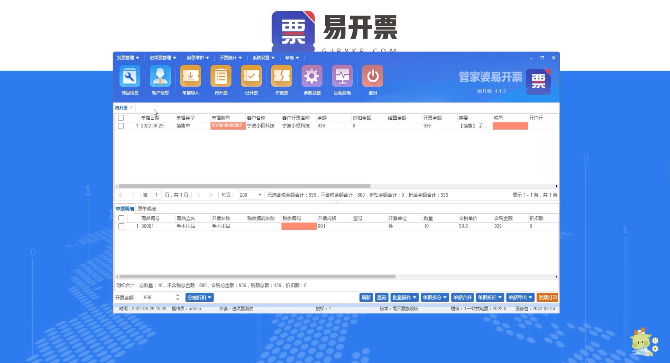Go to last page in pagination bar
Screen dimensions: 670x363
[x=211, y=195]
